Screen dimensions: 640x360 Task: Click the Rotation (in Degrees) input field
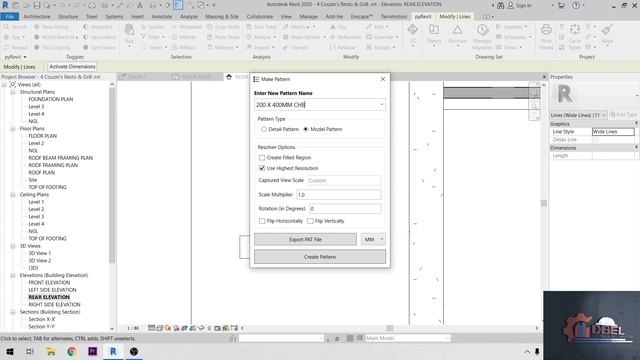pyautogui.click(x=345, y=209)
